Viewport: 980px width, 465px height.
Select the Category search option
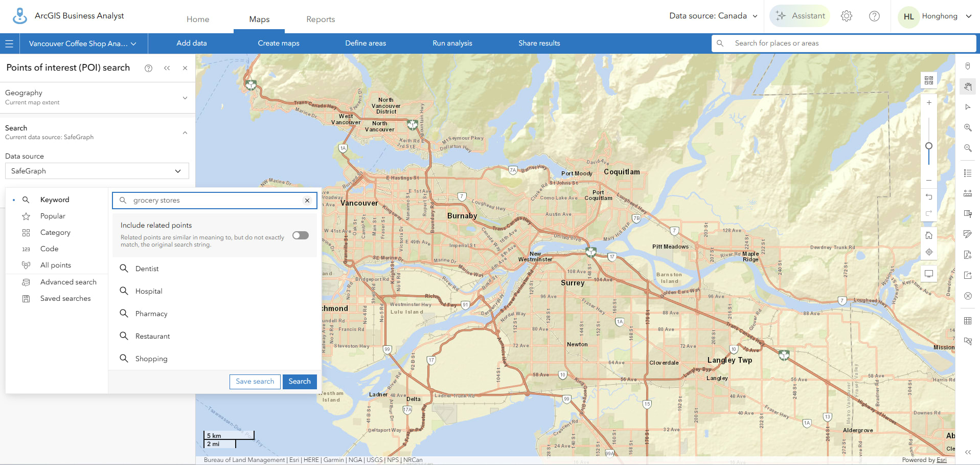point(56,232)
